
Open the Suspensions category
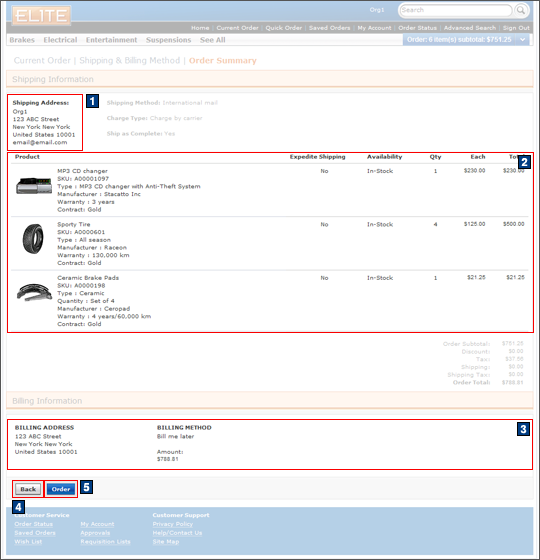pos(169,40)
